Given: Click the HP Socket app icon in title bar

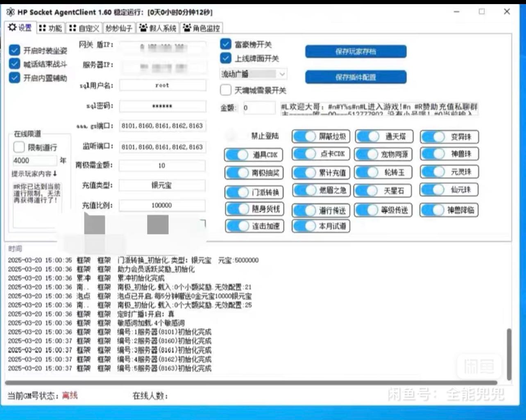Looking at the screenshot, I should pyautogui.click(x=10, y=12).
